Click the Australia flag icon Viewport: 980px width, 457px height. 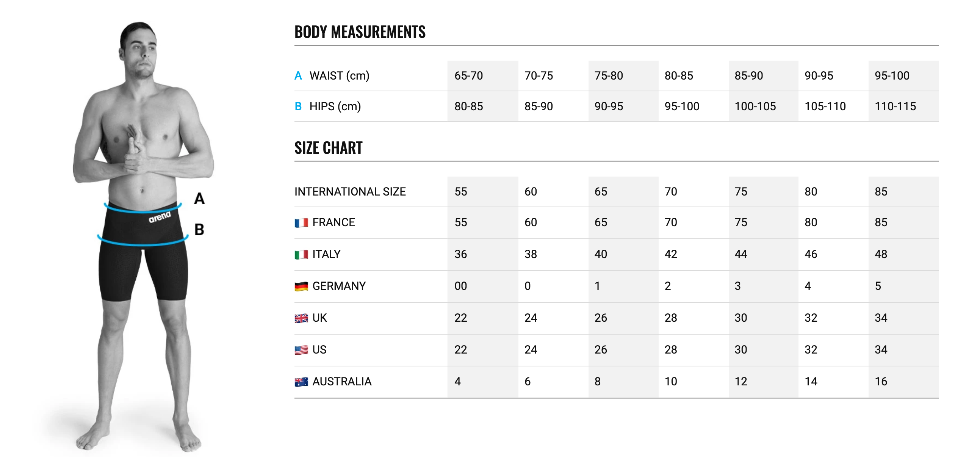coord(301,382)
